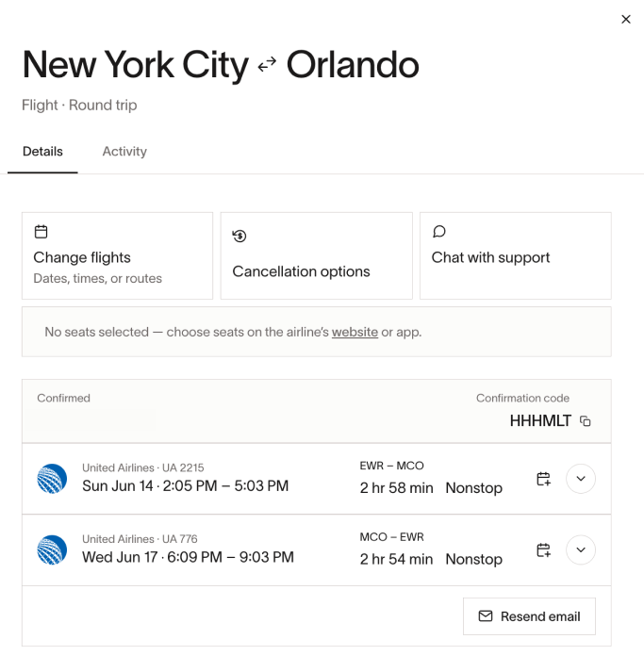Click the 'MCO – EWR' route text
The width and height of the screenshot is (644, 672).
pos(391,537)
